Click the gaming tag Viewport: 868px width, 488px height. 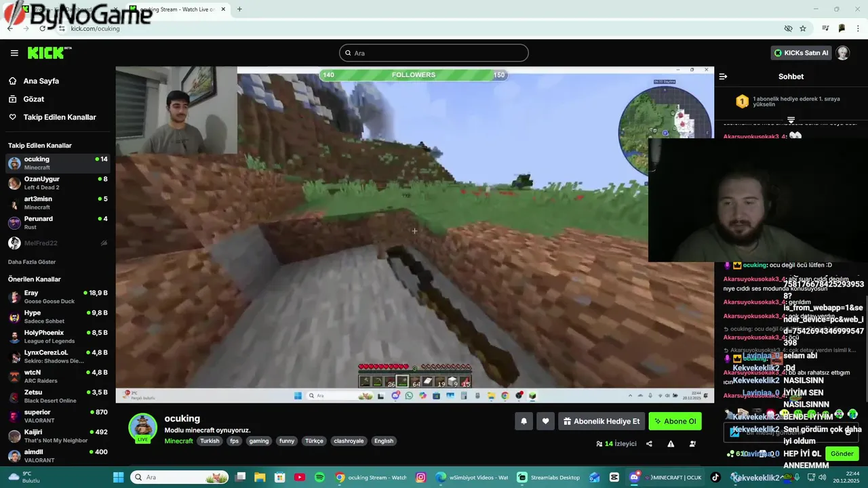[259, 441]
